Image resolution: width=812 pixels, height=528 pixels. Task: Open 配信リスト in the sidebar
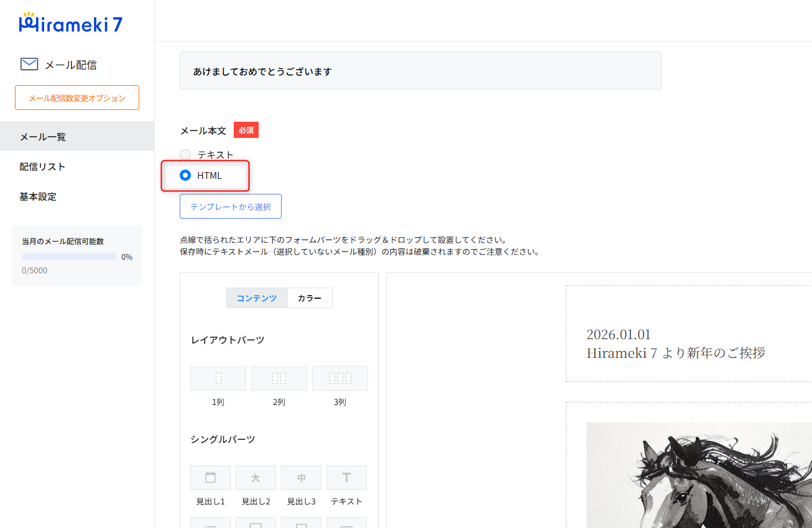[x=43, y=166]
